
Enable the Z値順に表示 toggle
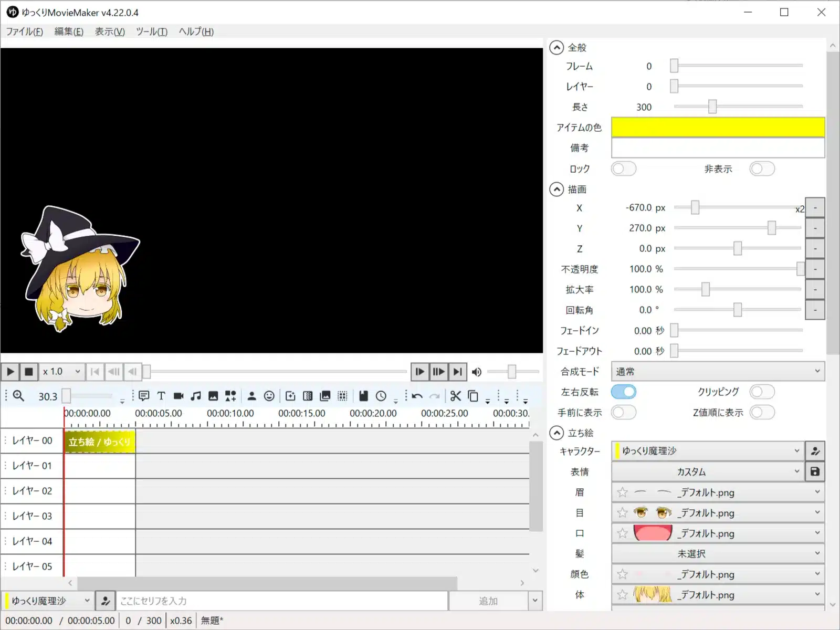pos(762,412)
